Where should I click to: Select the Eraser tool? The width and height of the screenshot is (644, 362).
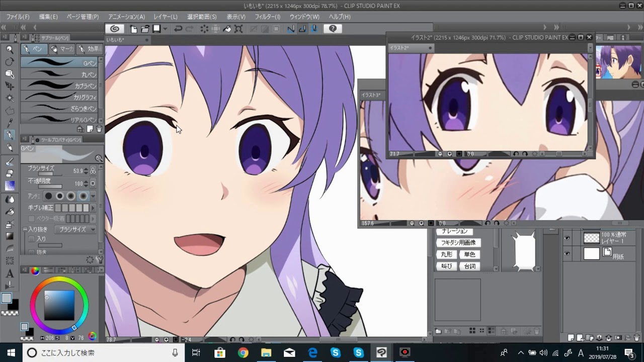pyautogui.click(x=10, y=173)
